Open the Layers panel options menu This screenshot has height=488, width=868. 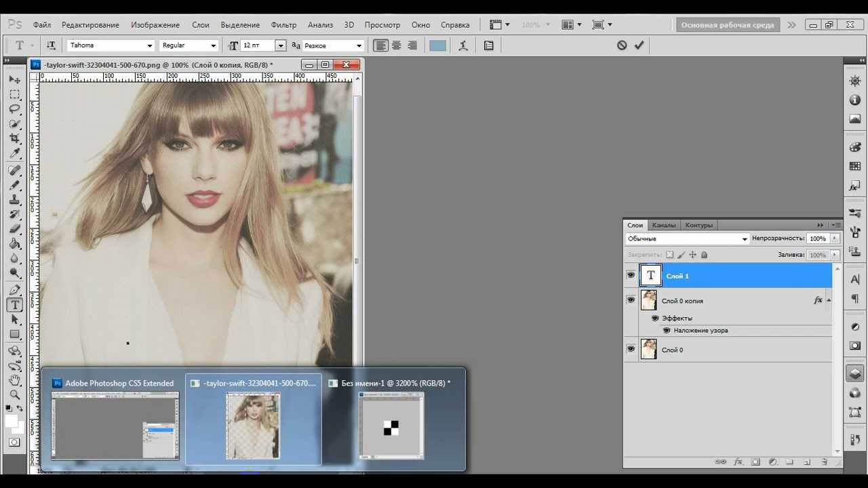(x=835, y=225)
